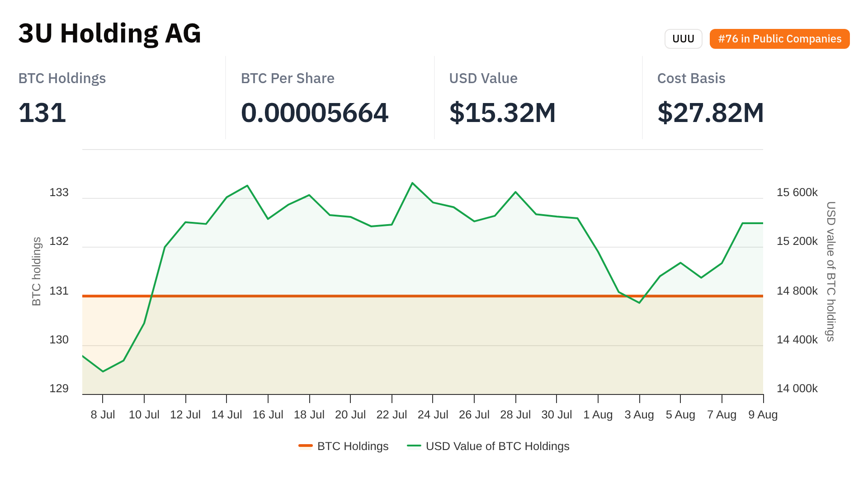The height and width of the screenshot is (488, 868).
Task: Click the 28 Jul x-axis label
Action: 516,414
